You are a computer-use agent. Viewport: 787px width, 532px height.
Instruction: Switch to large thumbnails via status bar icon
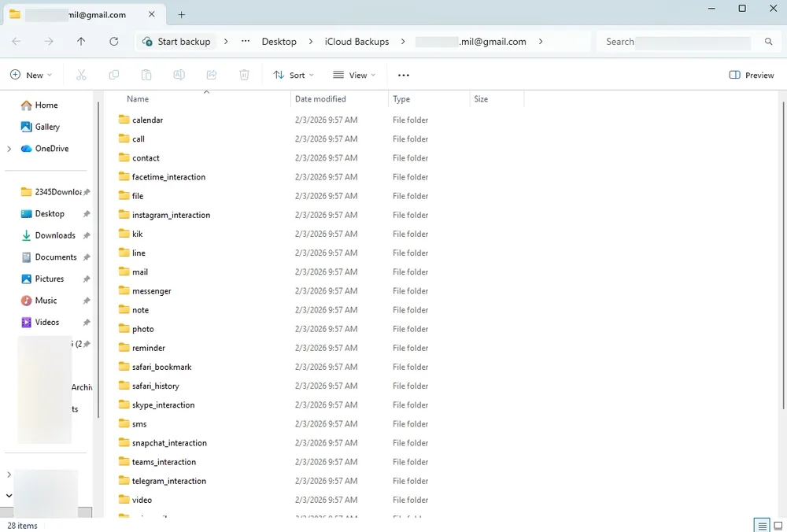778,525
